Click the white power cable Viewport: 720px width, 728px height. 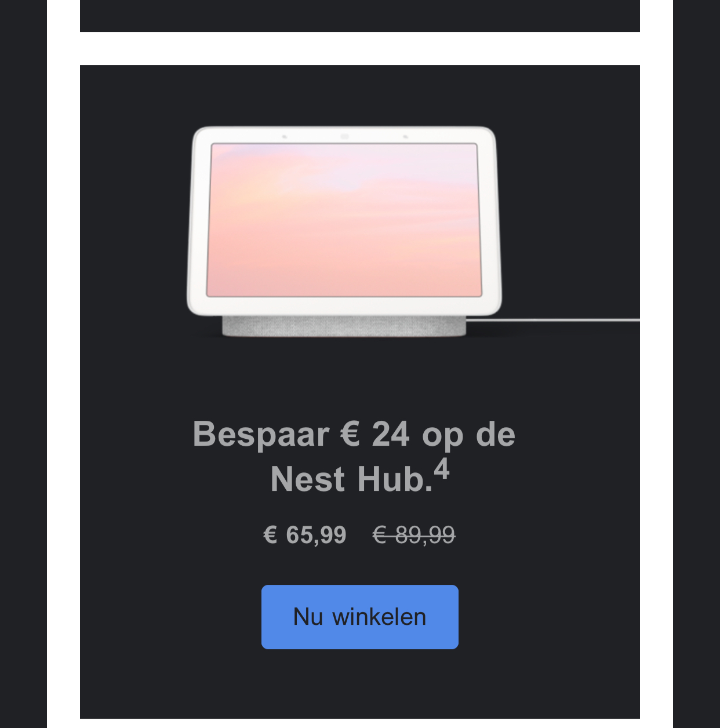[554, 319]
